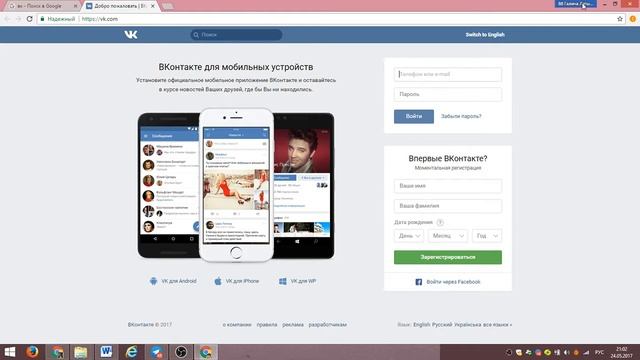The width and height of the screenshot is (640, 360).
Task: Open Firefox from the taskbar
Action: [x=32, y=352]
